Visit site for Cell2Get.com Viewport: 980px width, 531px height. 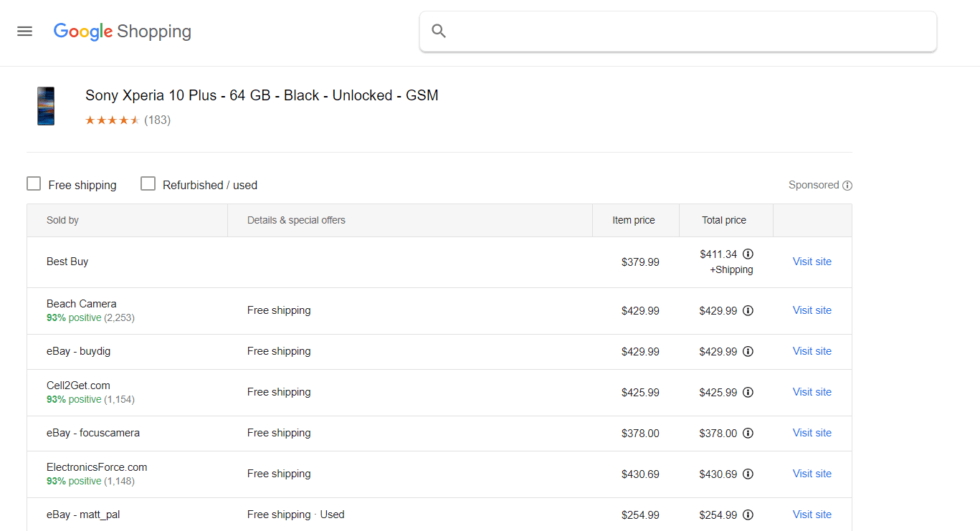click(x=812, y=392)
